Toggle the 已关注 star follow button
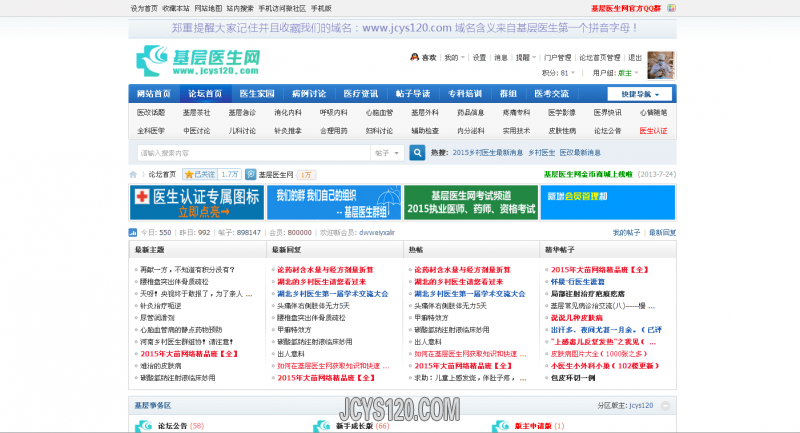Viewport: 800px width, 433px height. point(199,174)
